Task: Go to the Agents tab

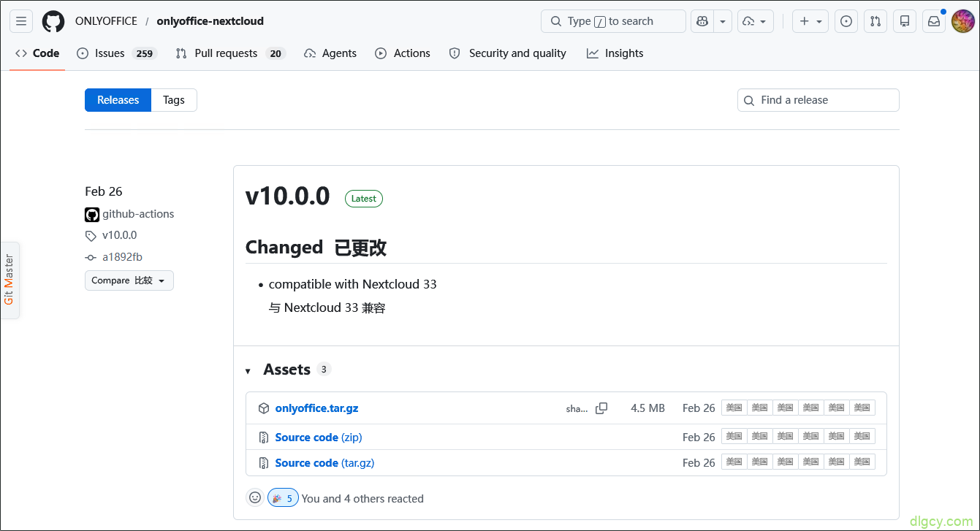Action: pyautogui.click(x=330, y=53)
